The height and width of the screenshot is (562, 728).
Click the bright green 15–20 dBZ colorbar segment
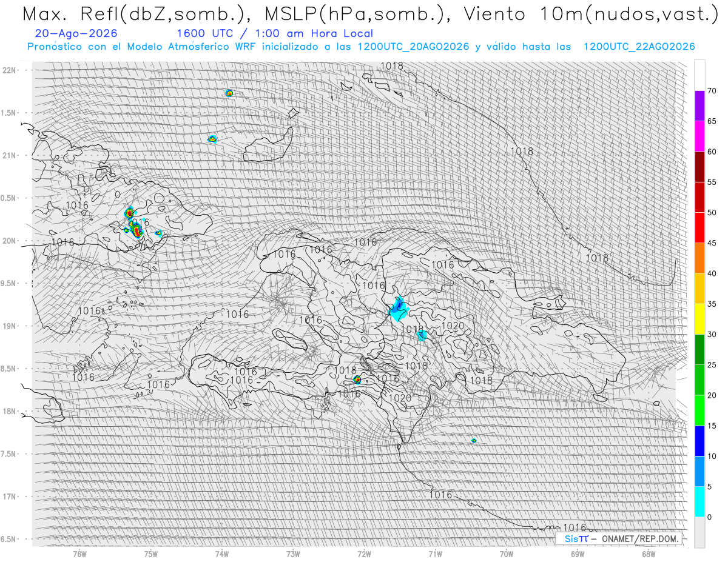click(699, 410)
